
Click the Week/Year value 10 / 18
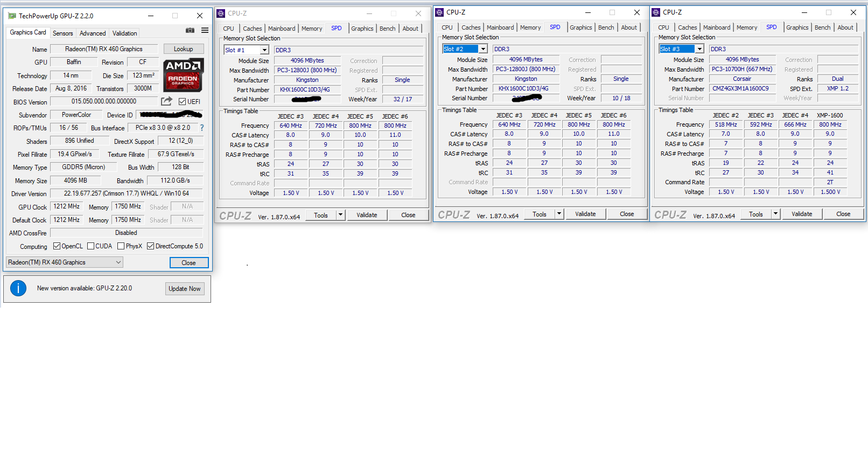621,98
